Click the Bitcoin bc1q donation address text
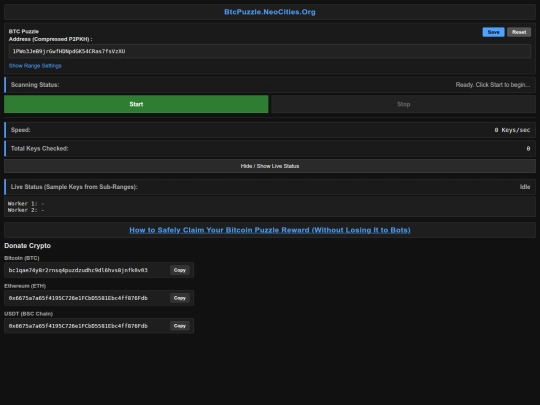 click(78, 270)
